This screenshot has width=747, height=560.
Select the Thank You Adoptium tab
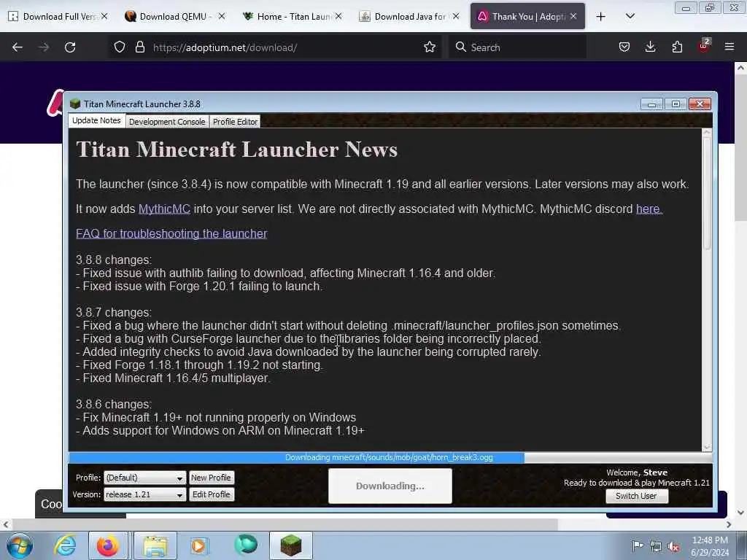click(x=527, y=17)
